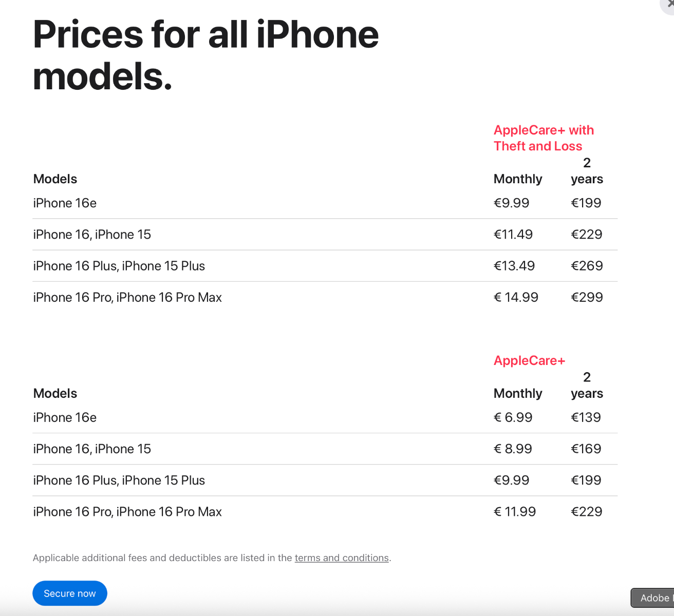Close the pricing overlay with the X icon
Screen dimensions: 674x616
(x=668, y=4)
